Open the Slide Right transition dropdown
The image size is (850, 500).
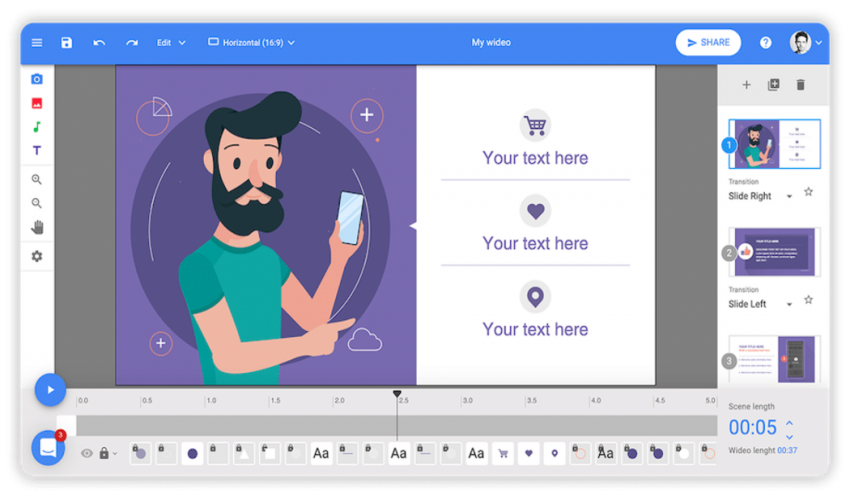pos(761,196)
